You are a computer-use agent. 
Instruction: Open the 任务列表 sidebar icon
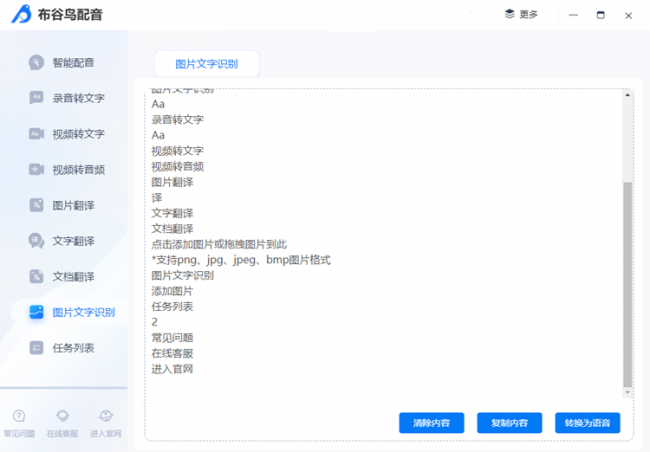(x=36, y=348)
